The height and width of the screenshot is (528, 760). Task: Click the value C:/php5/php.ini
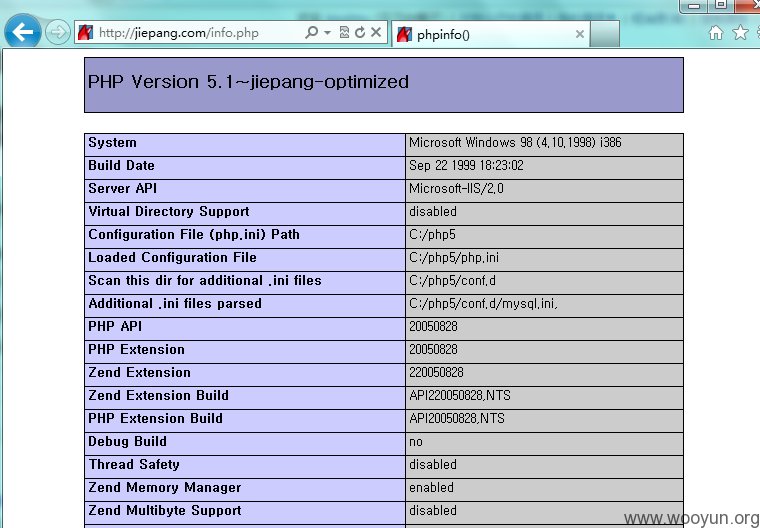[x=454, y=257]
